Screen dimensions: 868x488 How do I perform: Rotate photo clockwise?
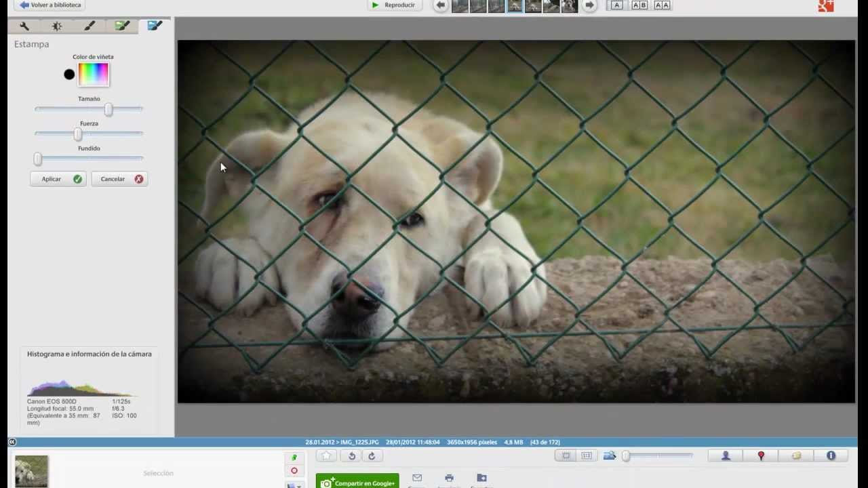pyautogui.click(x=372, y=456)
